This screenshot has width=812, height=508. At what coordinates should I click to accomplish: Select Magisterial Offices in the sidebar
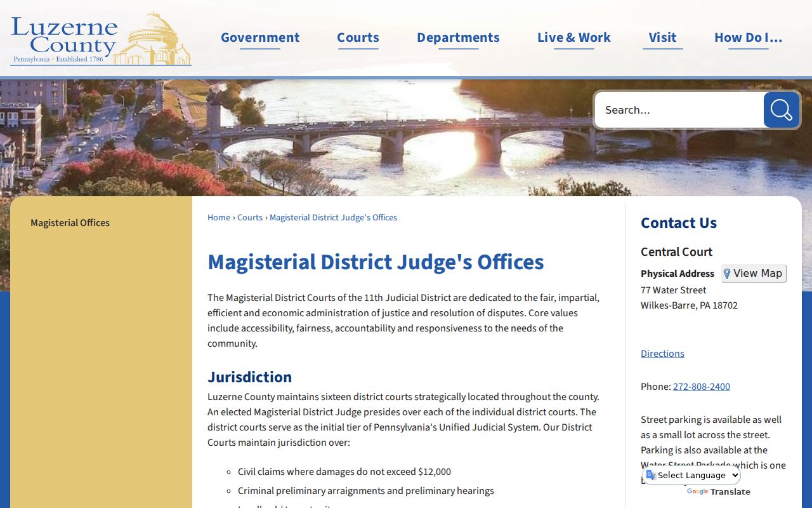(70, 223)
